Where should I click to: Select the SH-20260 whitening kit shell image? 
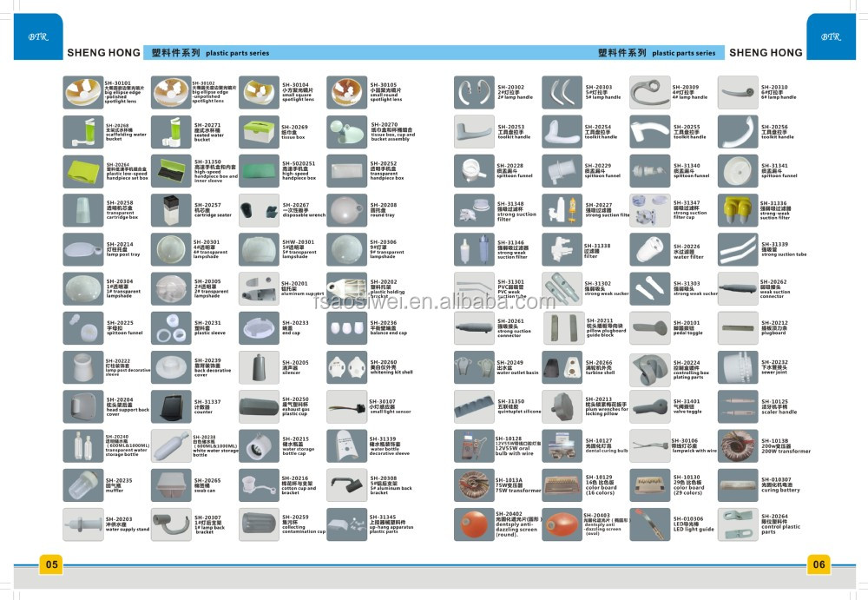(347, 367)
